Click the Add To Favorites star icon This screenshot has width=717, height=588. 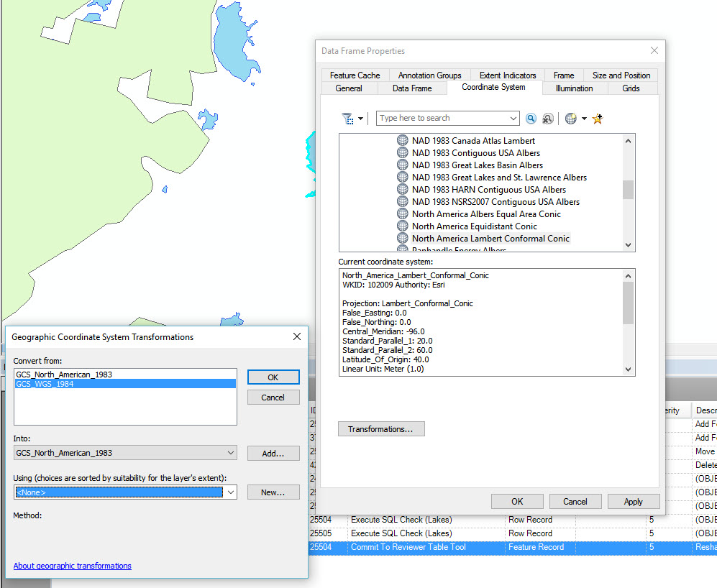tap(597, 119)
